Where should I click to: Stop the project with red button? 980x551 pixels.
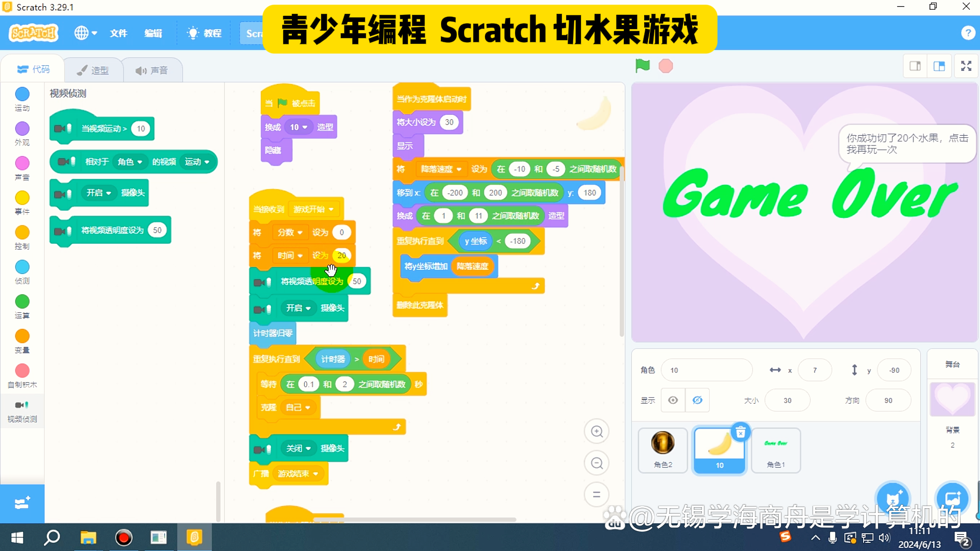tap(666, 66)
